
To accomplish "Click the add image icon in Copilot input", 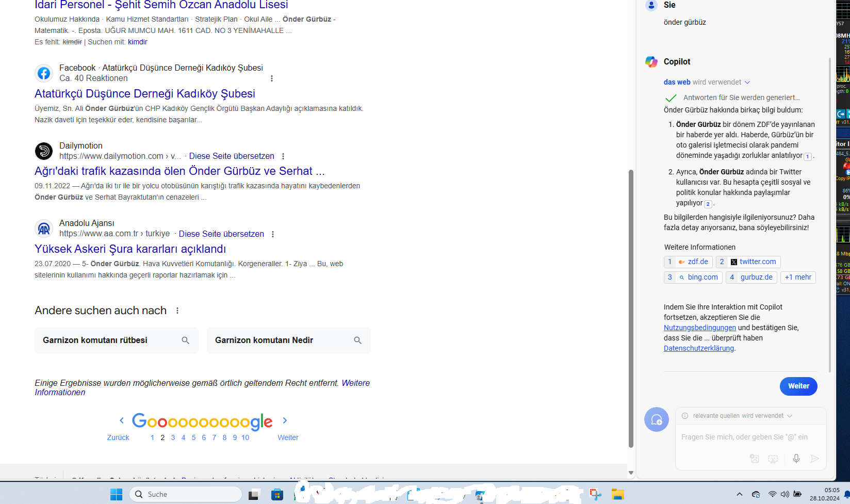I will point(755,458).
